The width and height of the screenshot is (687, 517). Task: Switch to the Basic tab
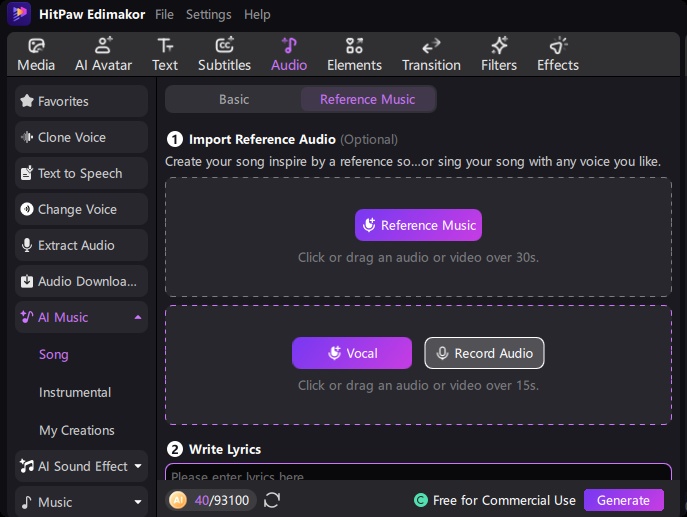tap(234, 99)
